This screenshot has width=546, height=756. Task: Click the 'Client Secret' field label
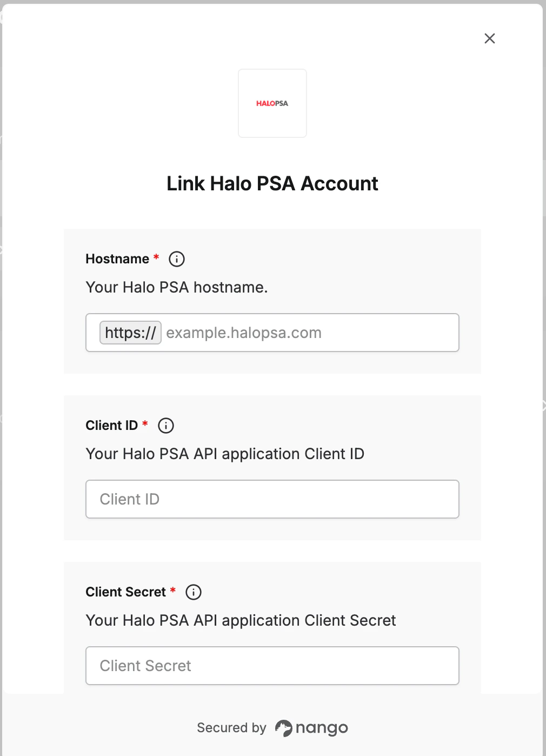(126, 592)
